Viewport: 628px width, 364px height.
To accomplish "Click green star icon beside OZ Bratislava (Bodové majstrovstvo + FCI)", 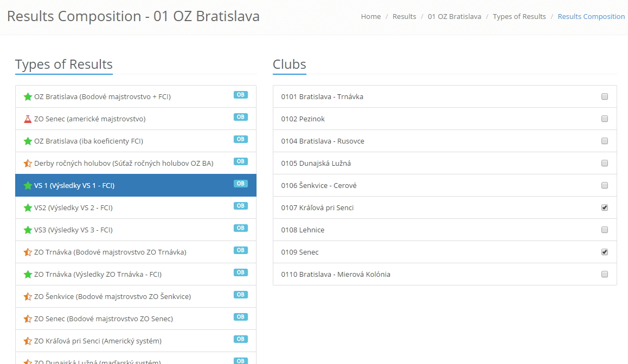I will [28, 97].
